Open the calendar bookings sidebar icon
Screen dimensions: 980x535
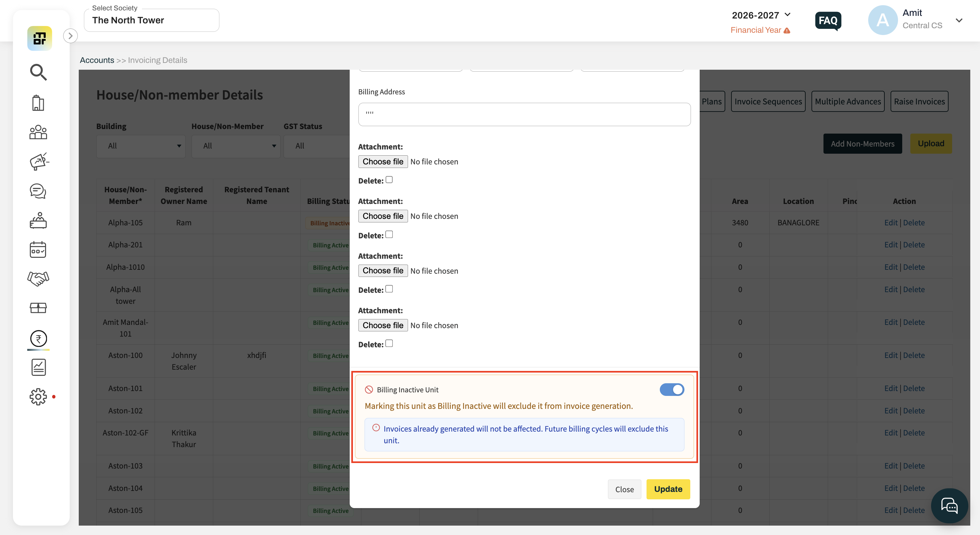pyautogui.click(x=38, y=250)
